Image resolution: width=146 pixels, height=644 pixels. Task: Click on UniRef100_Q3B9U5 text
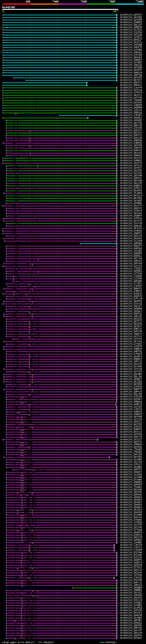(131, 105)
